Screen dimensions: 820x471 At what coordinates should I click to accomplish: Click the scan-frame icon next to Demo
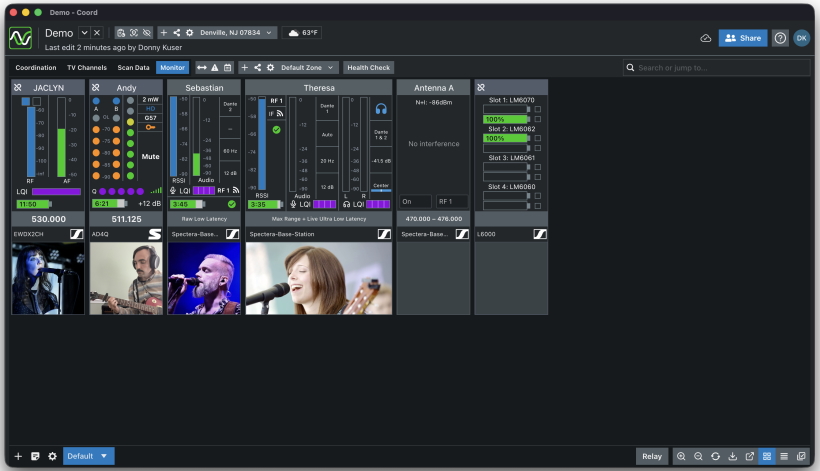tap(134, 32)
